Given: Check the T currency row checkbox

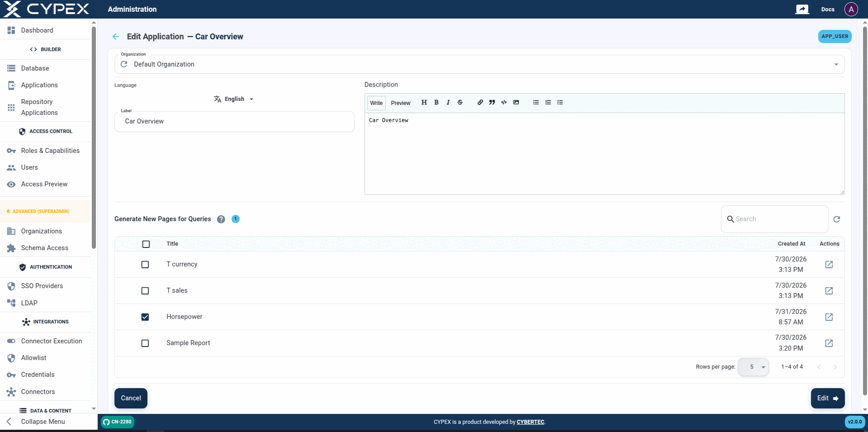Looking at the screenshot, I should tap(145, 264).
